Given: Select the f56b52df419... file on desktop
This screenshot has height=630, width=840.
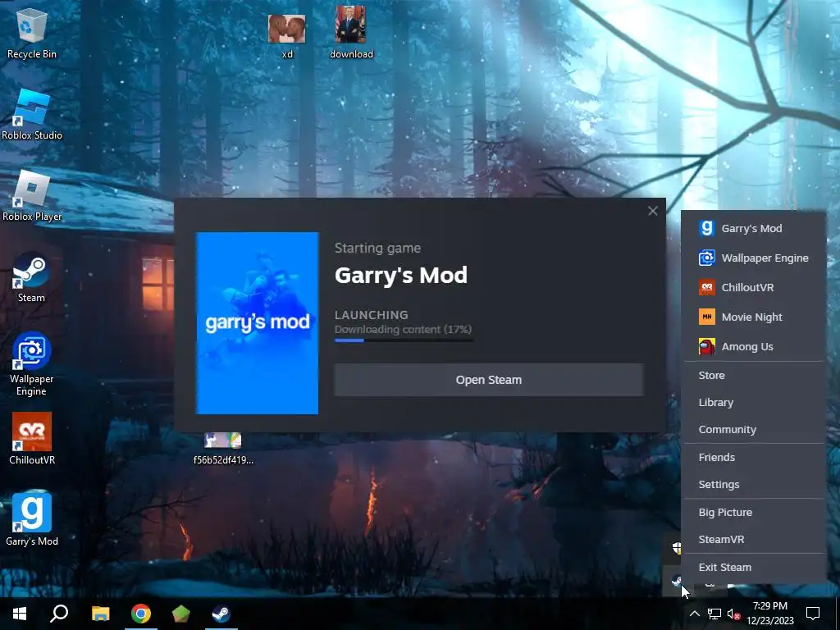Looking at the screenshot, I should (223, 449).
